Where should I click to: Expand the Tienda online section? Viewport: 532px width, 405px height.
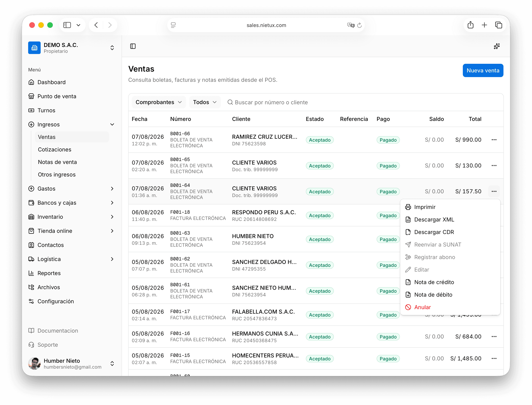pyautogui.click(x=112, y=231)
